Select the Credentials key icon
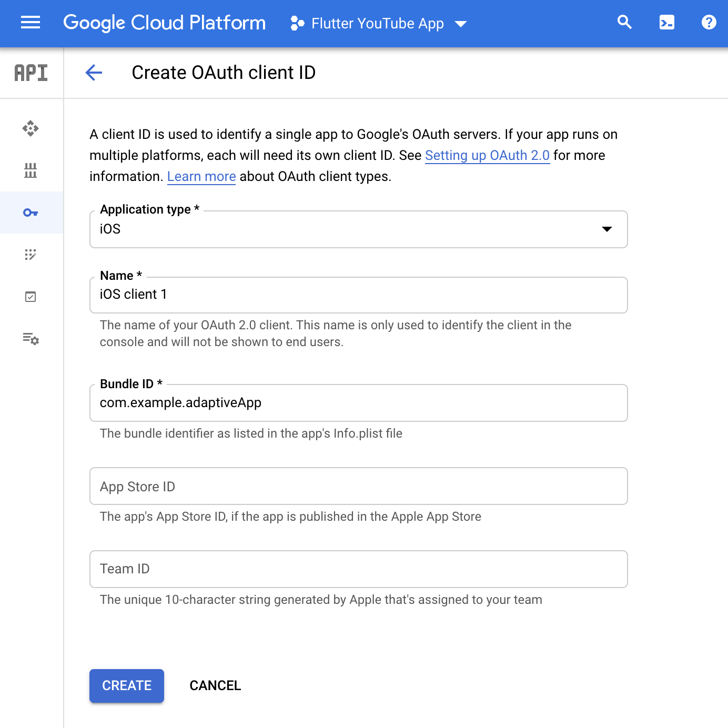728x728 pixels. click(x=31, y=213)
